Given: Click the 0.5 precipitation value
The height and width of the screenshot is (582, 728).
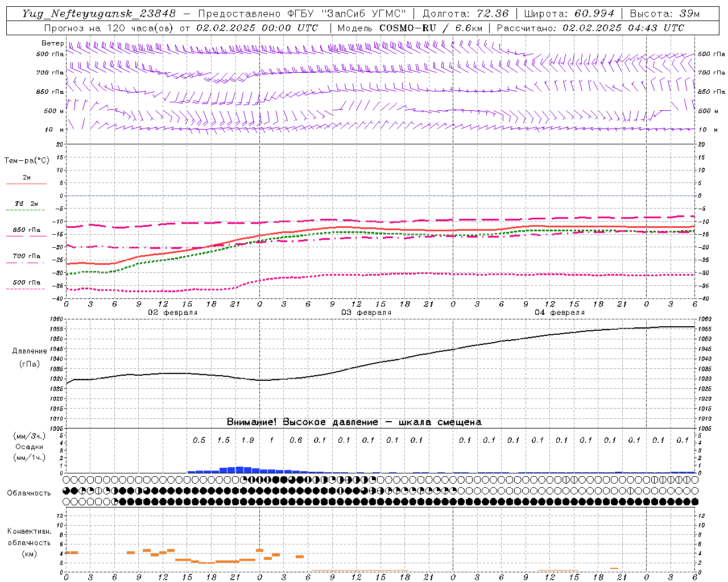Looking at the screenshot, I should 199,440.
